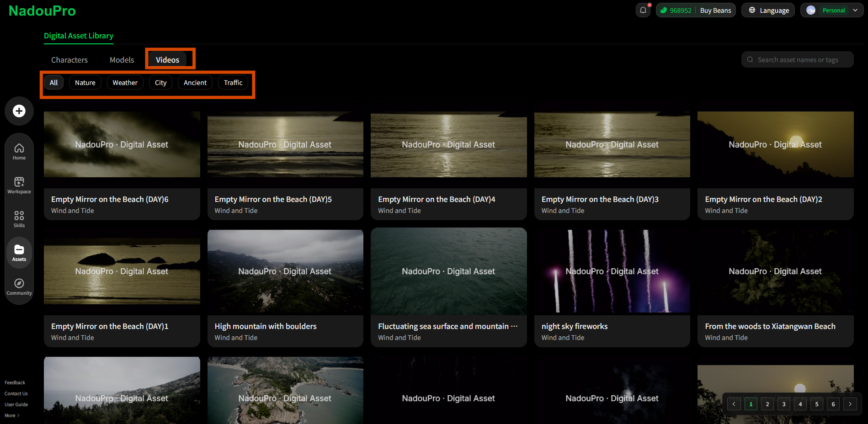Expand the Personal account dropdown chevron
868x424 pixels.
tap(855, 10)
